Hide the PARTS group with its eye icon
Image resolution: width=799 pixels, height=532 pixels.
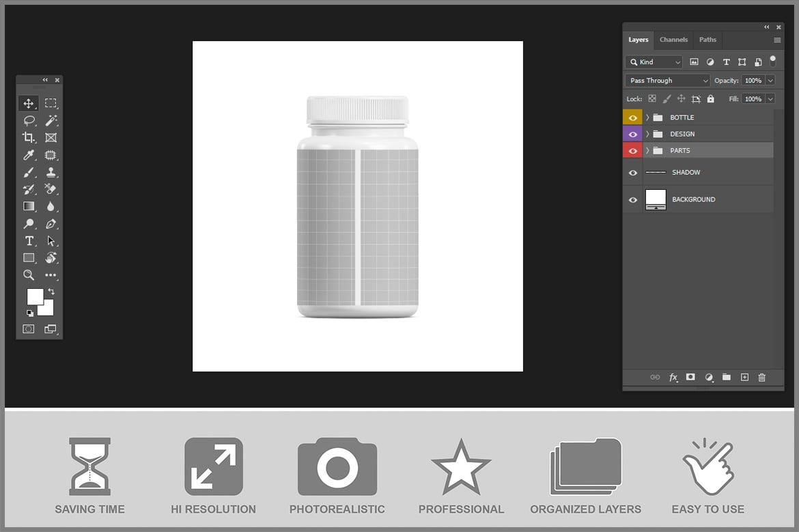[633, 151]
